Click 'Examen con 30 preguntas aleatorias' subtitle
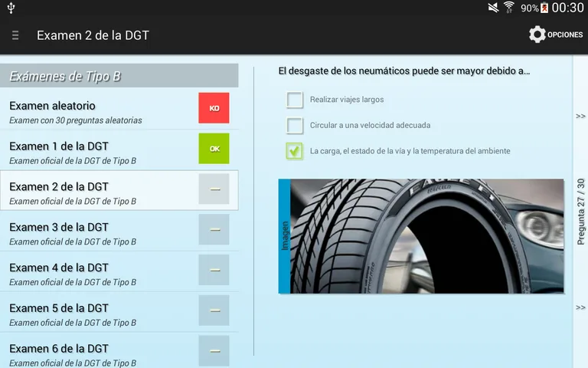Image resolution: width=588 pixels, height=368 pixels. 75,120
